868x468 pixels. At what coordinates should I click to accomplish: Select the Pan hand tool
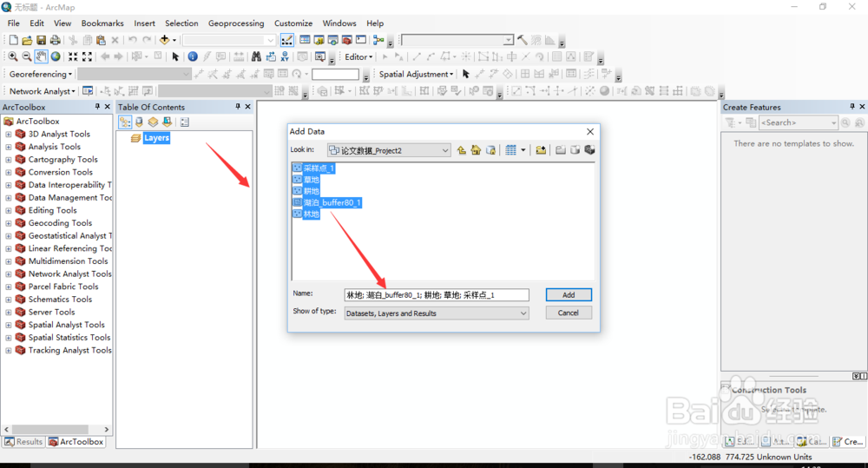41,56
